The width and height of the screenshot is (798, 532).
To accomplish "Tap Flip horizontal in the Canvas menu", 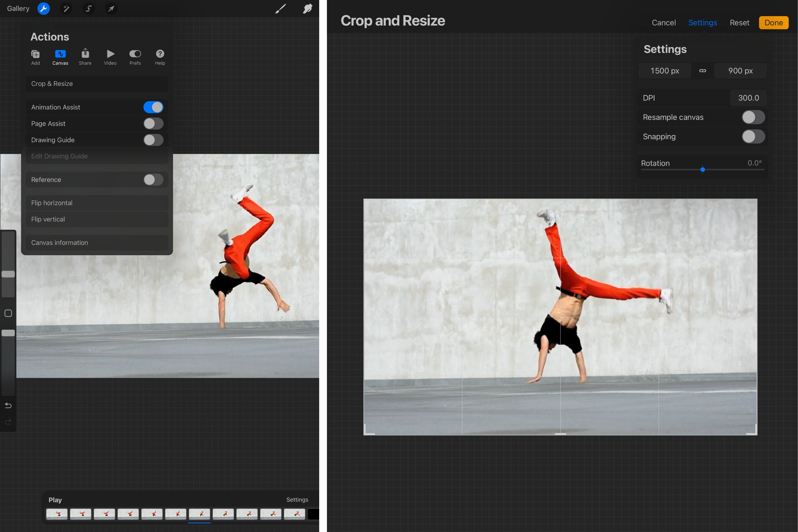I will (97, 203).
